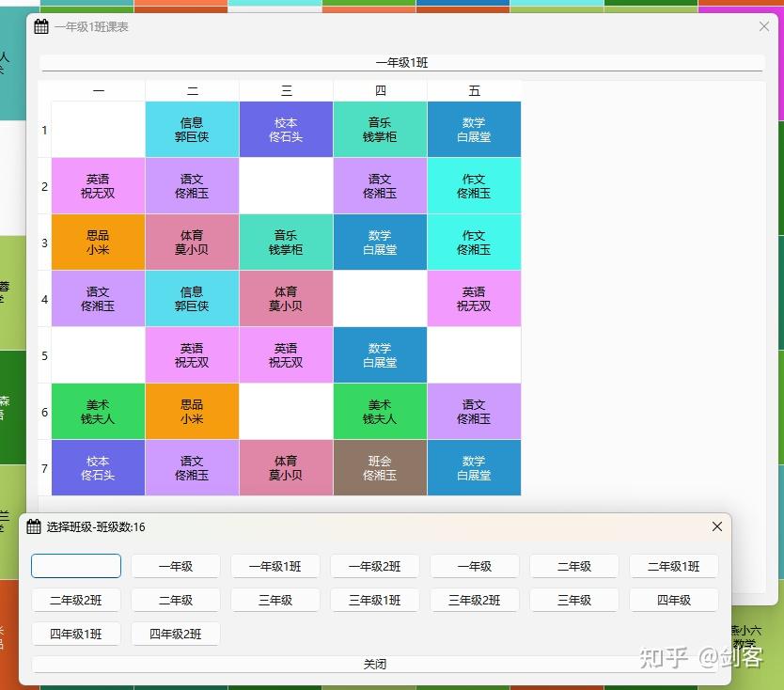Click 美术 钱夫人 in column 四, period 6

pyautogui.click(x=380, y=412)
